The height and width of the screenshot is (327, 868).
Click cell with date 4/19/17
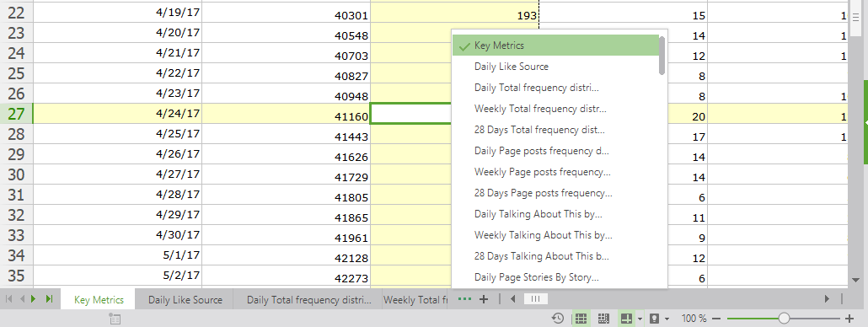point(118,13)
